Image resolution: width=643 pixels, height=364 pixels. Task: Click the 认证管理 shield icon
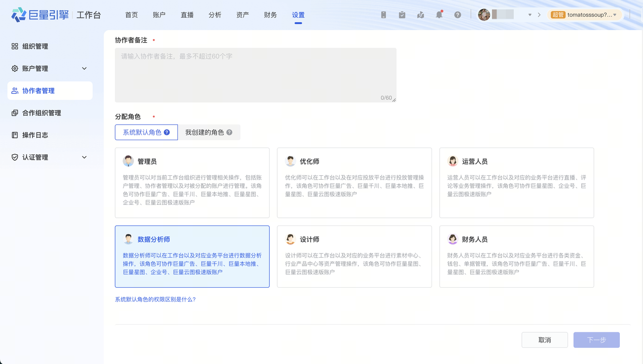coord(15,157)
